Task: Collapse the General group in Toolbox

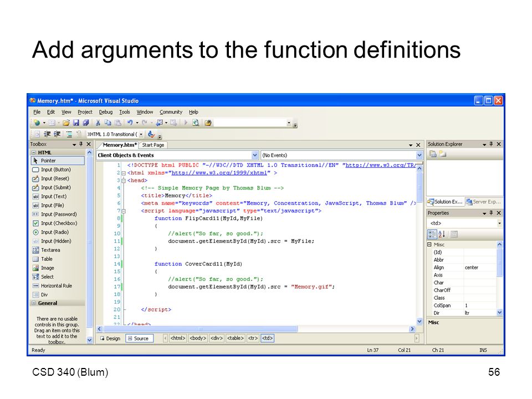Action: click(x=34, y=303)
